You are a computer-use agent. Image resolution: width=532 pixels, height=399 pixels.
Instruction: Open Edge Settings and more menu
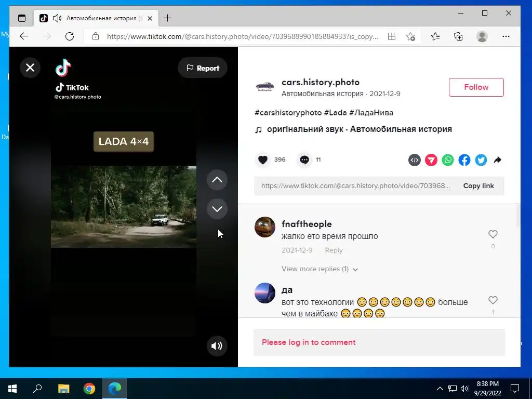tap(506, 36)
